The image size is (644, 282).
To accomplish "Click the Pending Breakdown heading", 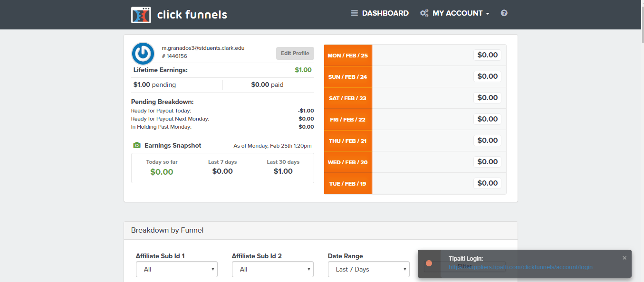I will point(163,102).
